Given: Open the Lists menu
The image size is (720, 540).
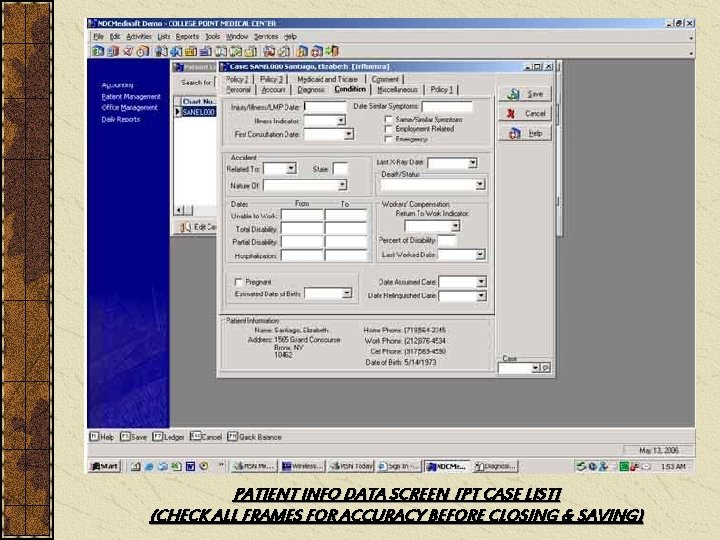Looking at the screenshot, I should (163, 37).
